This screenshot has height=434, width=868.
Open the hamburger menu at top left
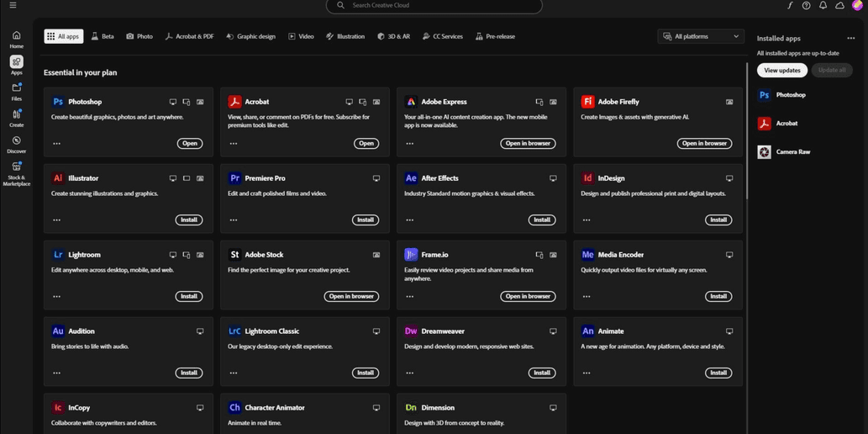pos(13,5)
